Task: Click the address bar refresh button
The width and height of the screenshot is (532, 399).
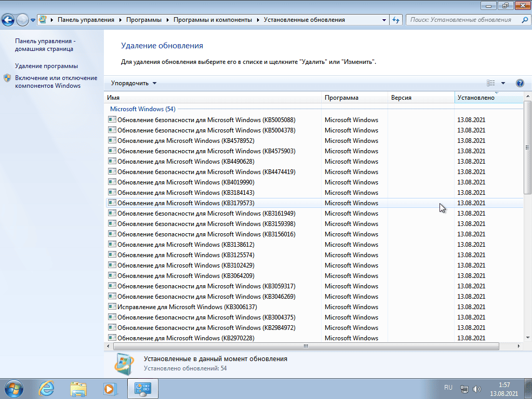Action: click(x=395, y=20)
